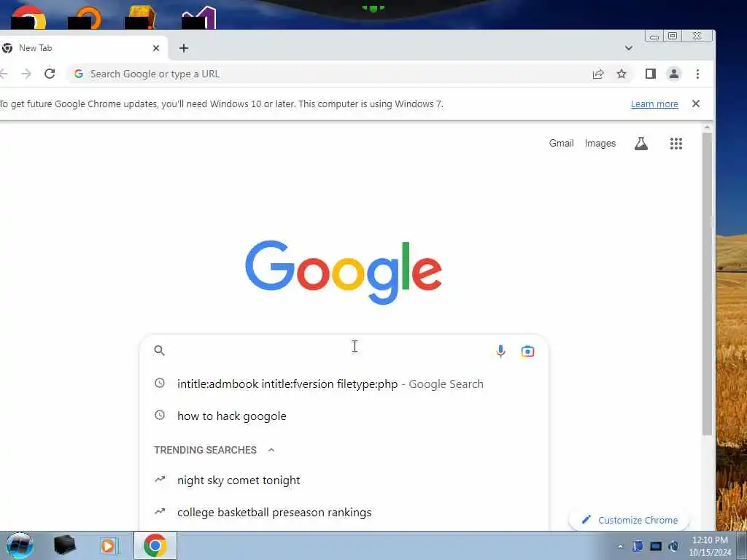Search by image with camera icon
Image resolution: width=747 pixels, height=560 pixels.
click(x=527, y=351)
